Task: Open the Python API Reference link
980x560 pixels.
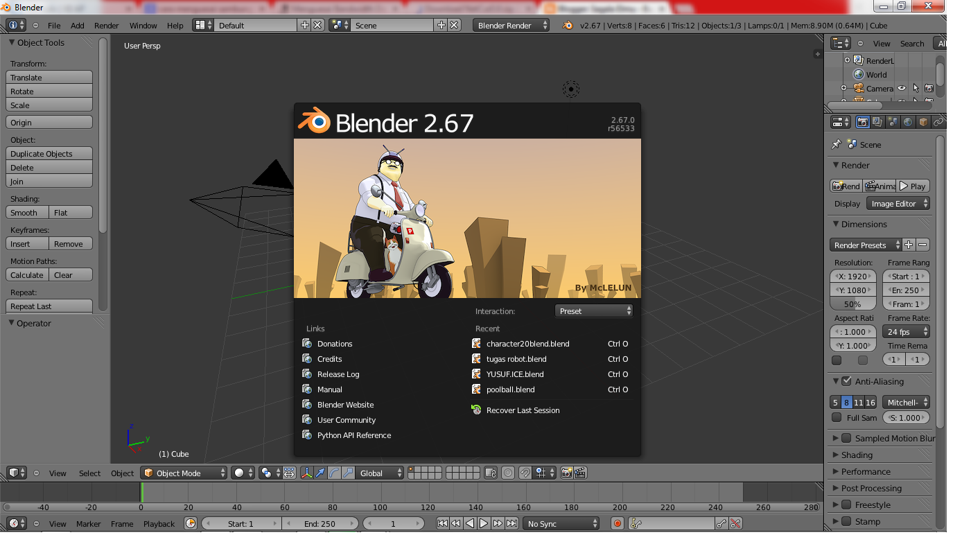Action: point(354,435)
